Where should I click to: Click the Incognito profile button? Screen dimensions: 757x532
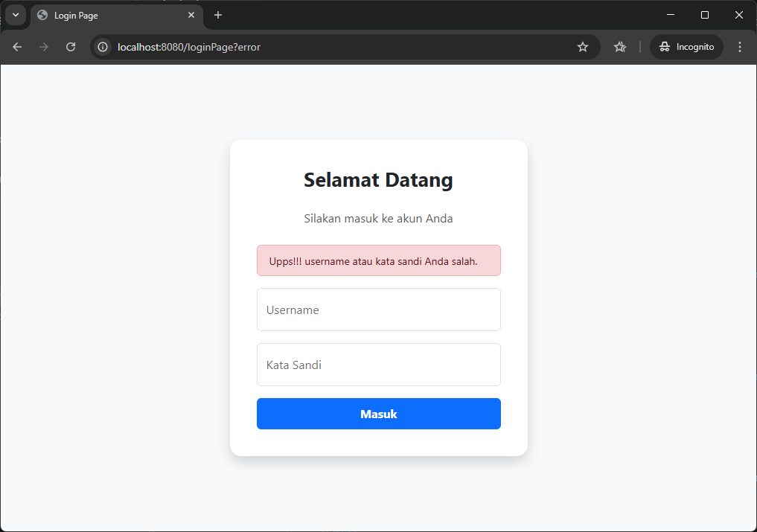click(686, 47)
